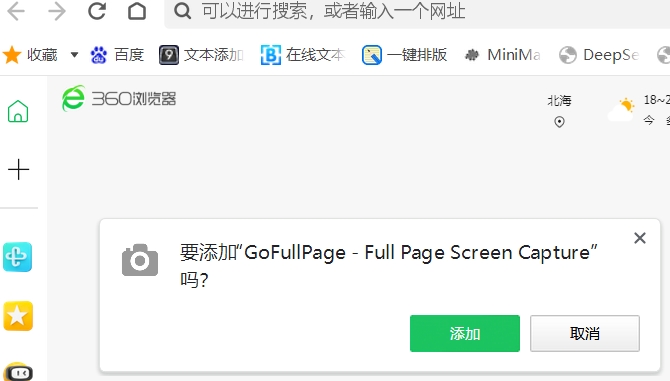Screen dimensions: 670x381
Task: Open the MiniMa bookmark
Action: tap(502, 55)
